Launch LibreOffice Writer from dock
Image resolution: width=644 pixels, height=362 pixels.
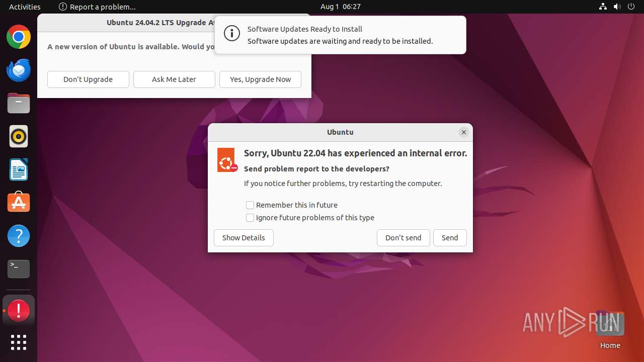pyautogui.click(x=19, y=169)
